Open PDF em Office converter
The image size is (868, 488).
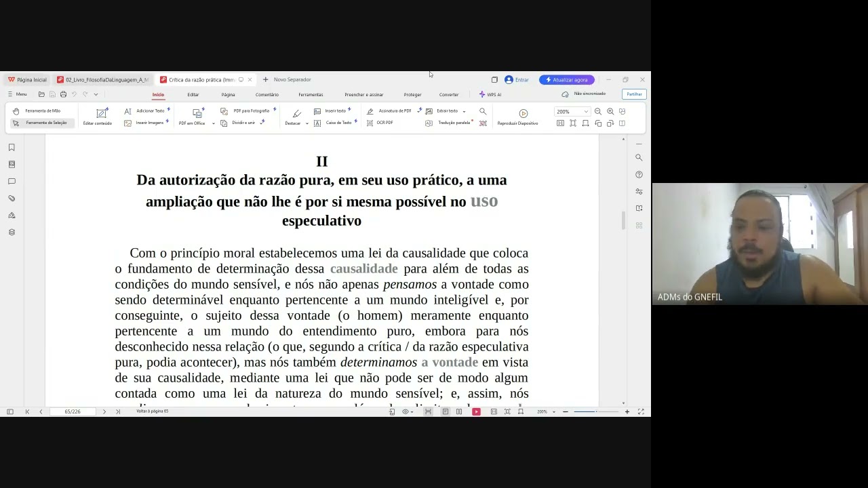click(x=193, y=117)
